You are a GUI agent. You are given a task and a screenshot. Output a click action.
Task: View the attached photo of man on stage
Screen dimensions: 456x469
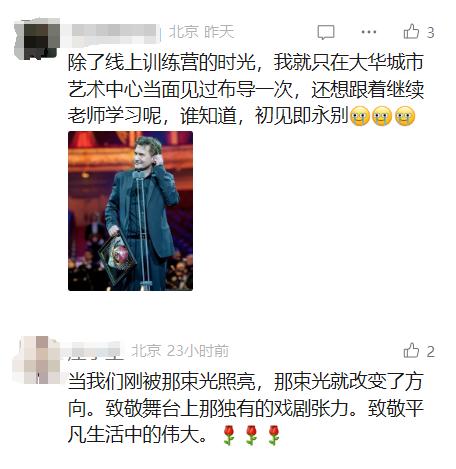[x=130, y=211]
